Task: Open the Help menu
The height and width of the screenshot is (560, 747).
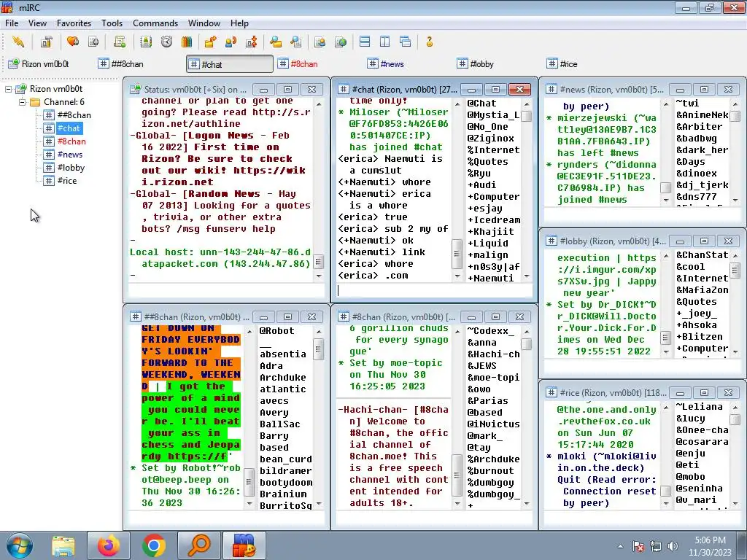Action: tap(239, 23)
